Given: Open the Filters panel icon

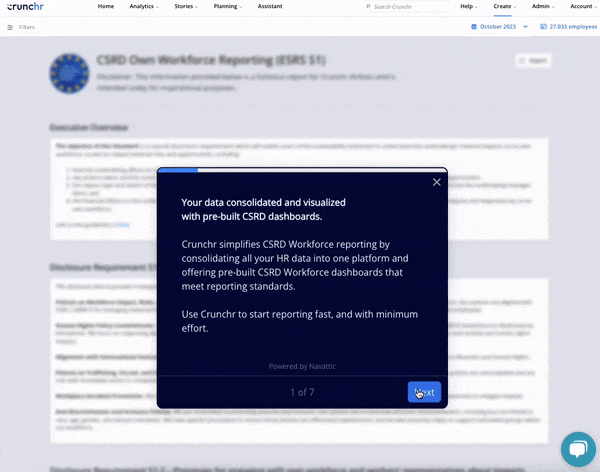Looking at the screenshot, I should [10, 27].
